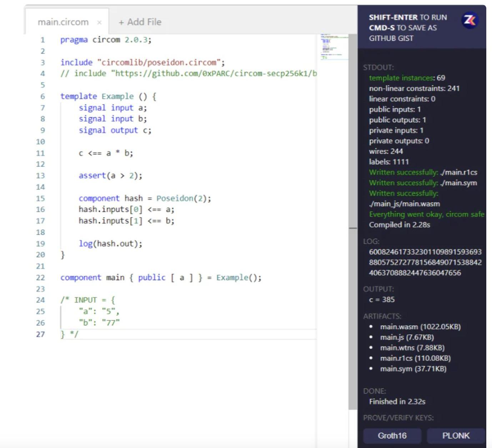Image resolution: width=492 pixels, height=448 pixels.
Task: Click the 'c = 385' output value
Action: point(382,299)
